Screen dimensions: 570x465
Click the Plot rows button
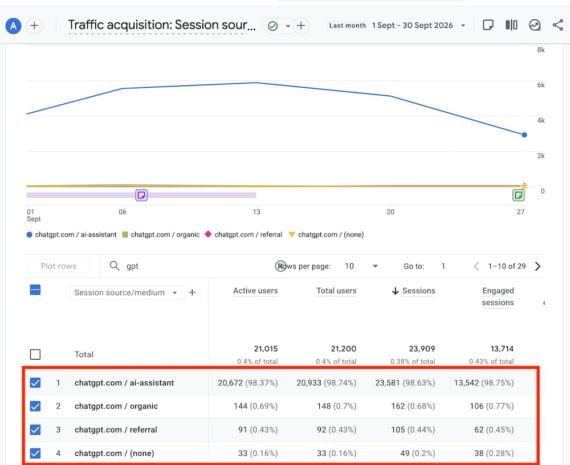(58, 266)
